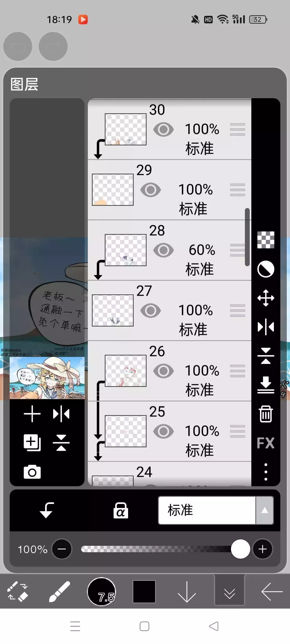Viewport: 290px width, 644px height.
Task: Decrease opacity with the minus button
Action: [62, 549]
